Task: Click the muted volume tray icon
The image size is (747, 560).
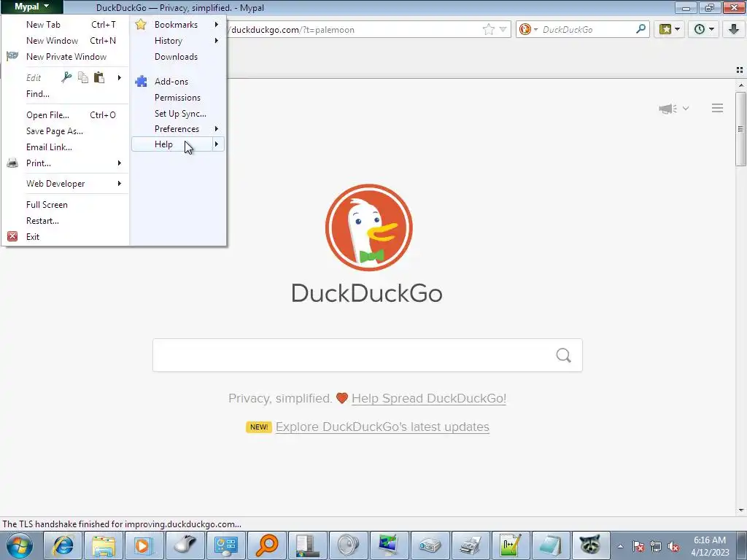Action: [x=673, y=547]
